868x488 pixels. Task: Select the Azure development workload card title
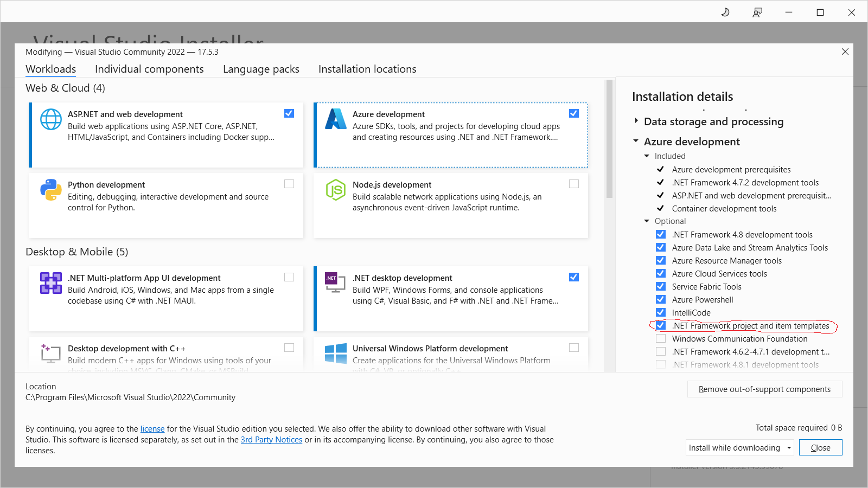pos(388,114)
